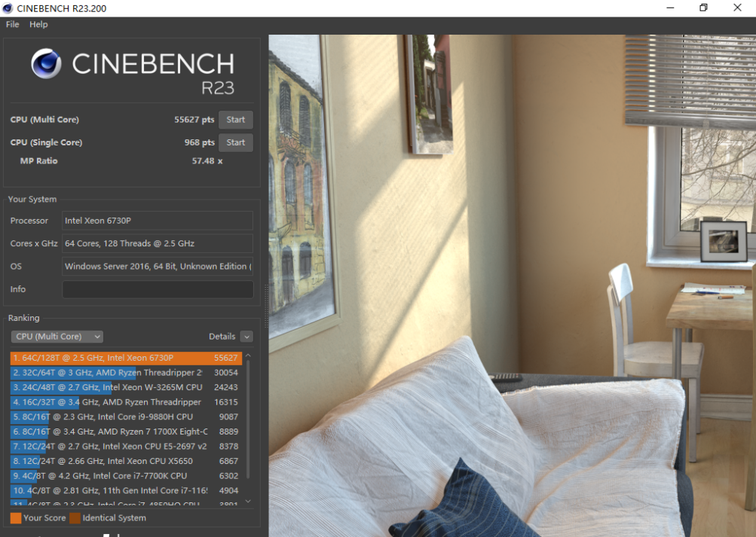The width and height of the screenshot is (756, 537).
Task: Click the ranking list vertical scrollbar thumb
Action: (248, 420)
